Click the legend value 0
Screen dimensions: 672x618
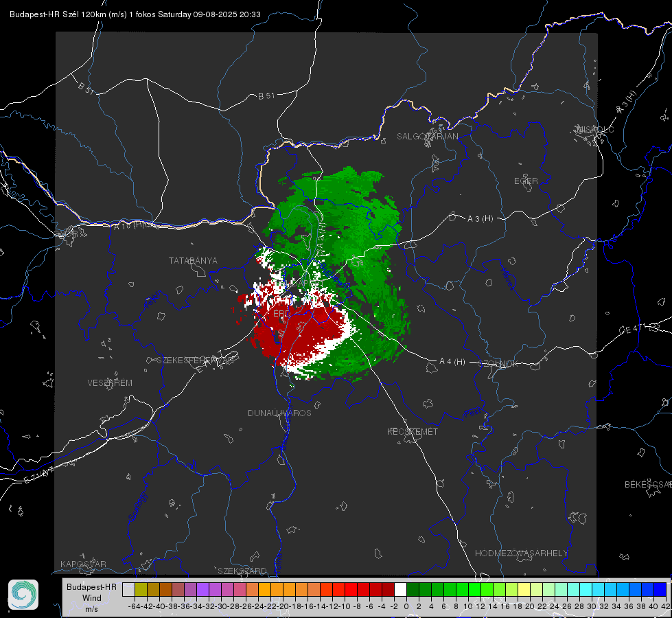tap(406, 606)
